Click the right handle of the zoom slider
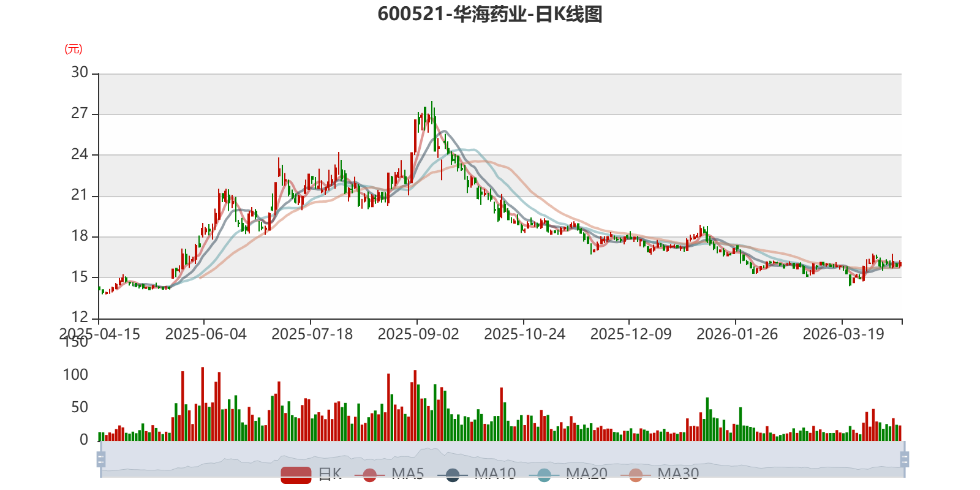The image size is (980, 490). (905, 459)
